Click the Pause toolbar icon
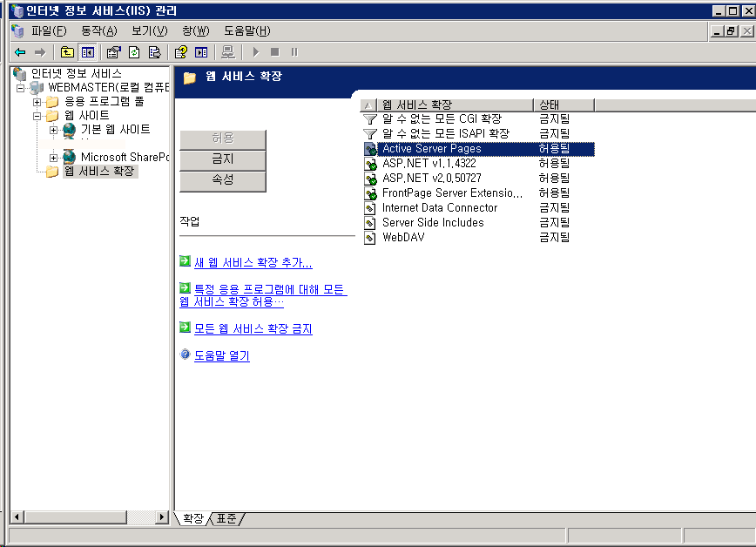 pos(294,52)
